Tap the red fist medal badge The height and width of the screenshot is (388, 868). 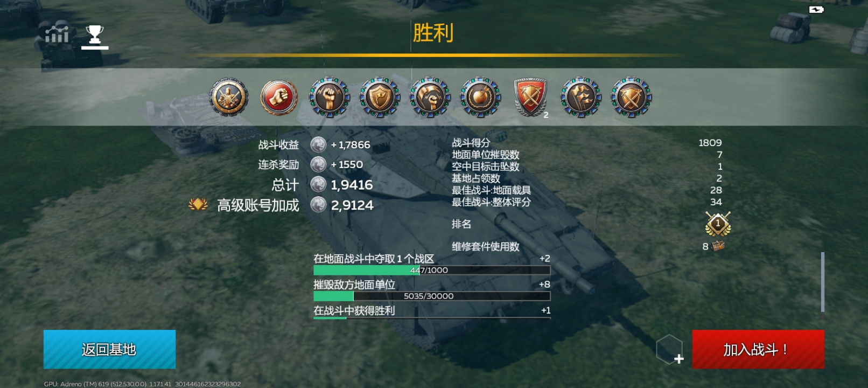279,98
